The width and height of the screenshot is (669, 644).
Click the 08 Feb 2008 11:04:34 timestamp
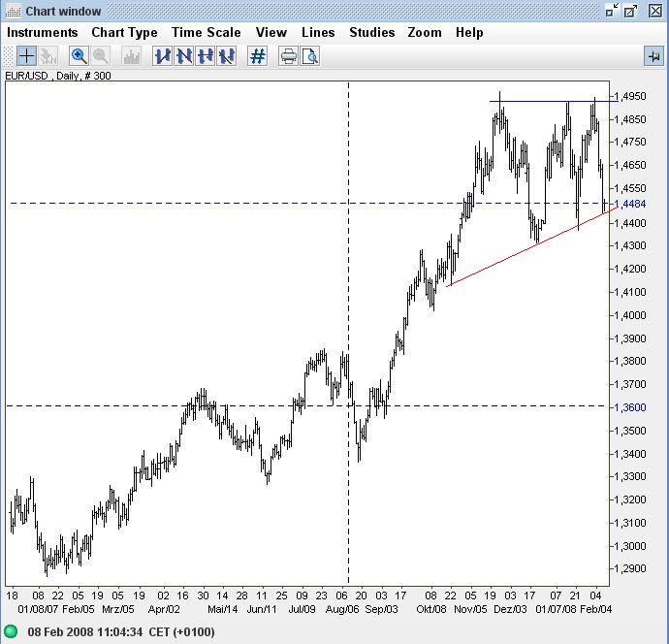coord(85,632)
